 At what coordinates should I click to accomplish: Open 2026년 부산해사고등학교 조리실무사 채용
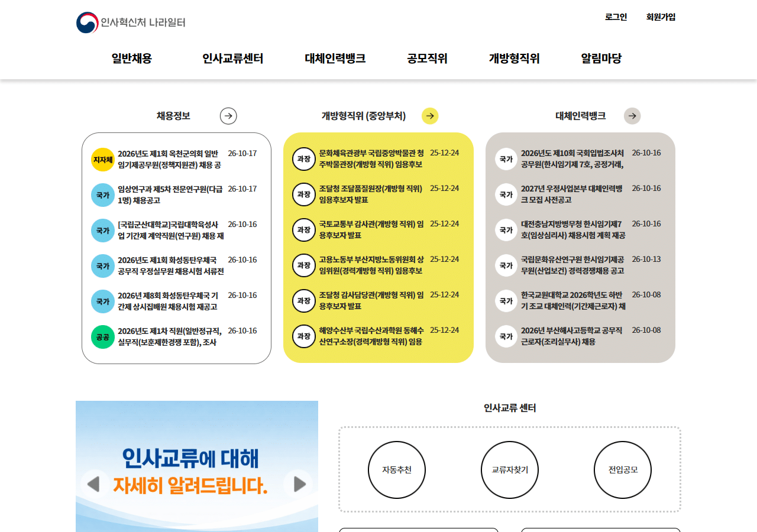point(572,336)
